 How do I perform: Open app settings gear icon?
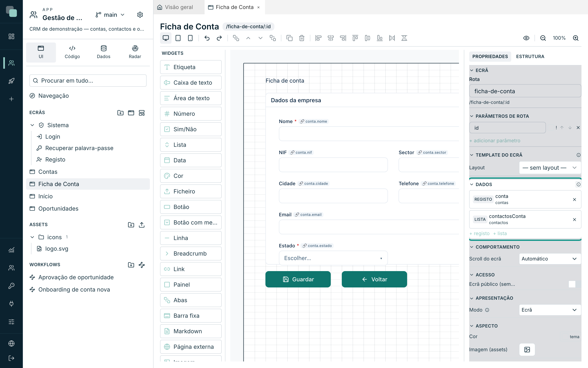(140, 15)
